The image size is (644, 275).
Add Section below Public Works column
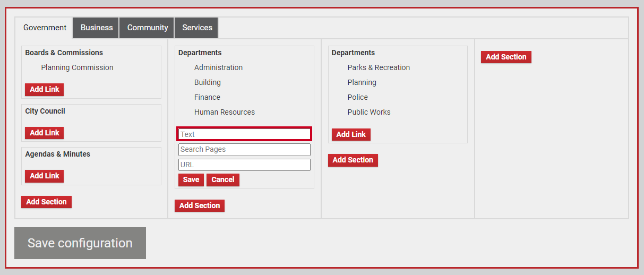point(353,160)
